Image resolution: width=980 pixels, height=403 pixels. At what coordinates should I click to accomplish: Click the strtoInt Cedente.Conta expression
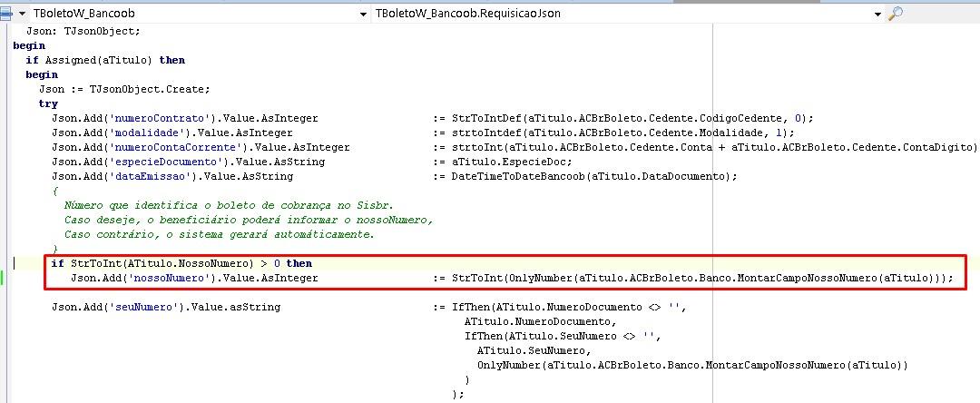coord(715,147)
